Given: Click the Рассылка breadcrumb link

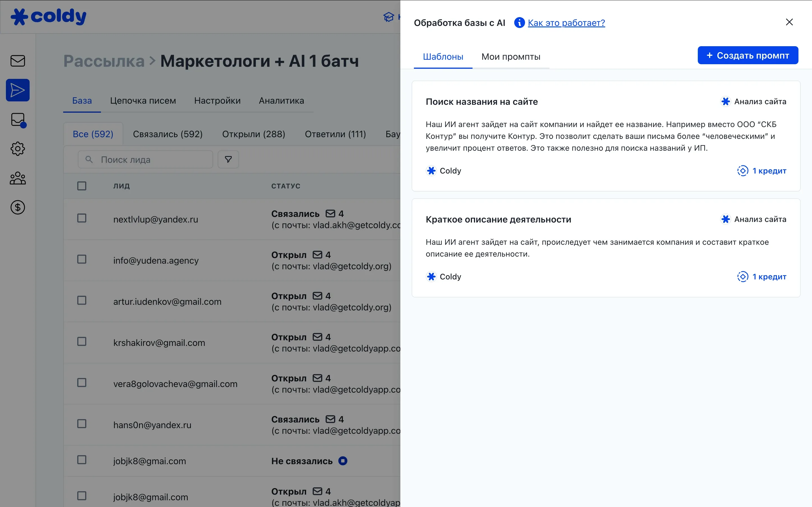Looking at the screenshot, I should [x=104, y=61].
